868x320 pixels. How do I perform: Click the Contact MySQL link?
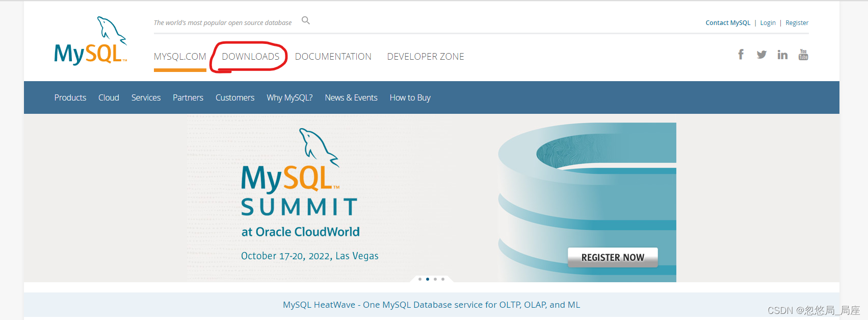tap(728, 23)
